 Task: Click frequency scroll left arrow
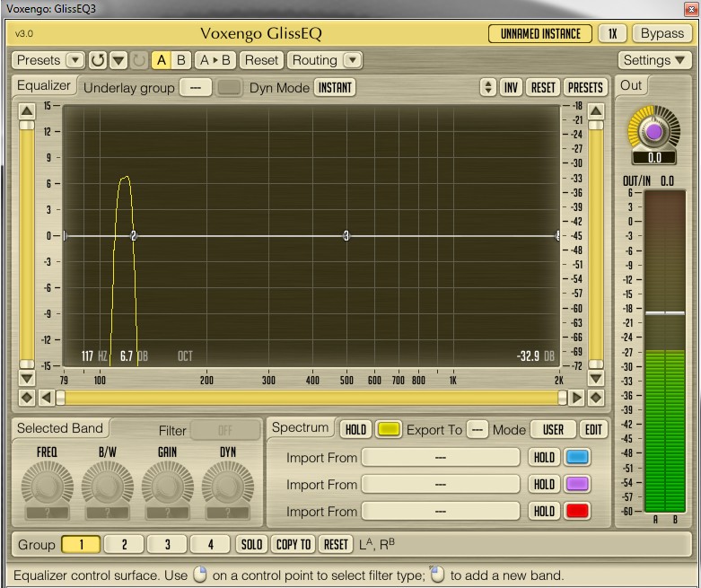pos(47,398)
